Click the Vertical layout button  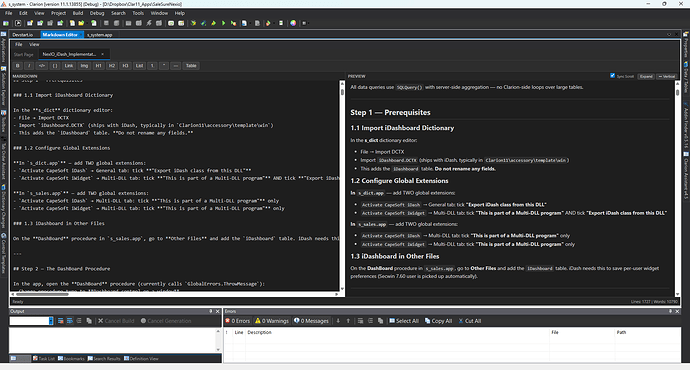667,76
